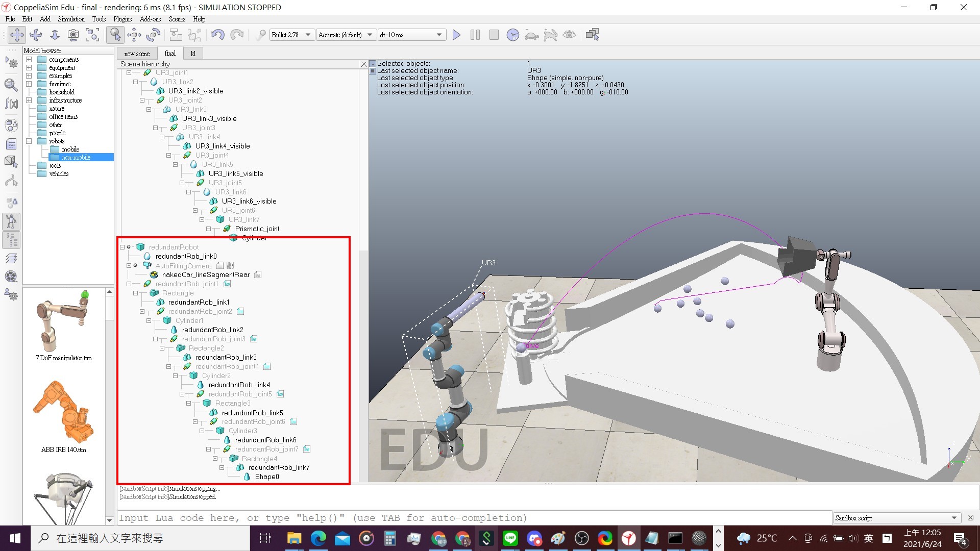Open redundantRob_joint1 attached script icon

(227, 284)
